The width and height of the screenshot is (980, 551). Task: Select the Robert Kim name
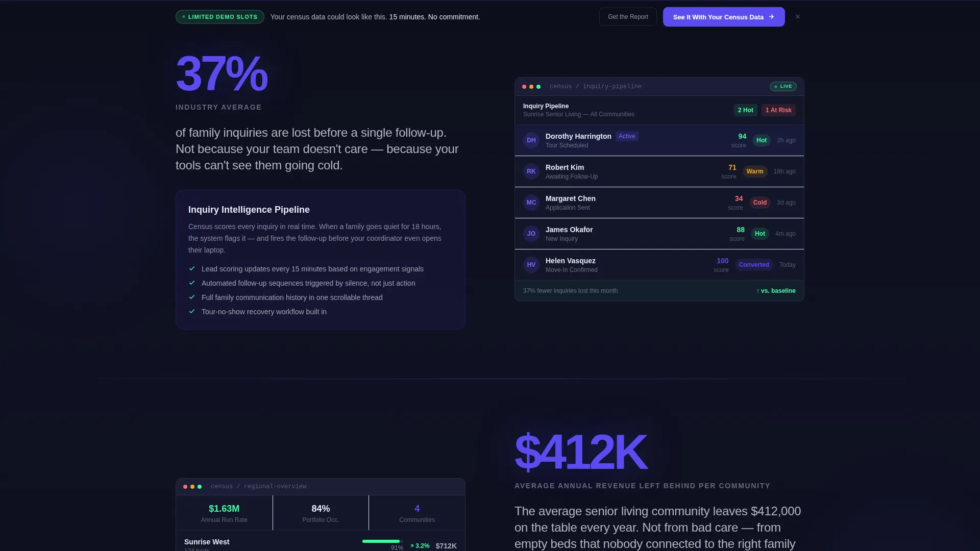pos(565,167)
